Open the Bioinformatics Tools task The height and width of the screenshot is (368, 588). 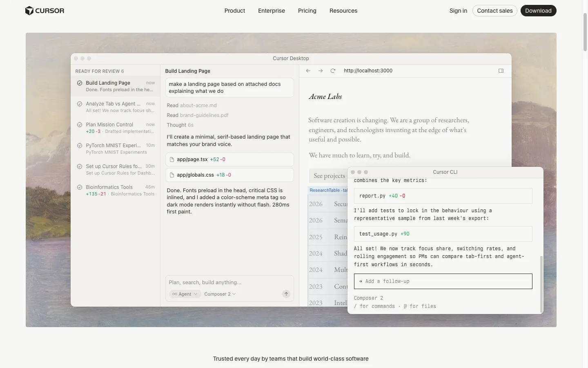coord(116,190)
